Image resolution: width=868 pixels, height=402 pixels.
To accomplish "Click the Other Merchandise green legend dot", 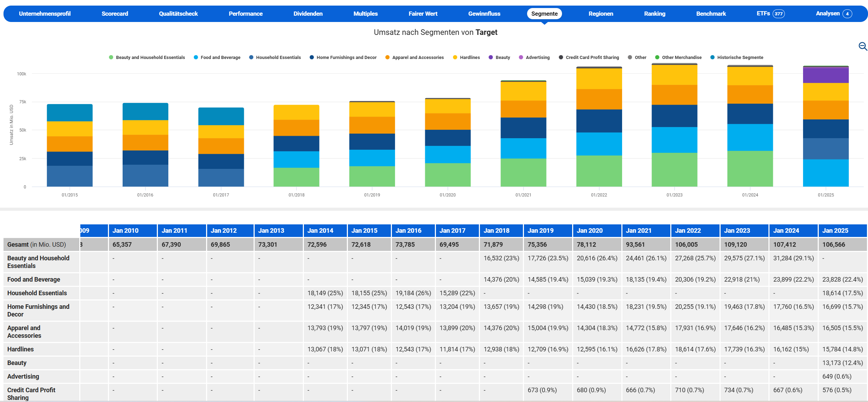I will point(657,58).
